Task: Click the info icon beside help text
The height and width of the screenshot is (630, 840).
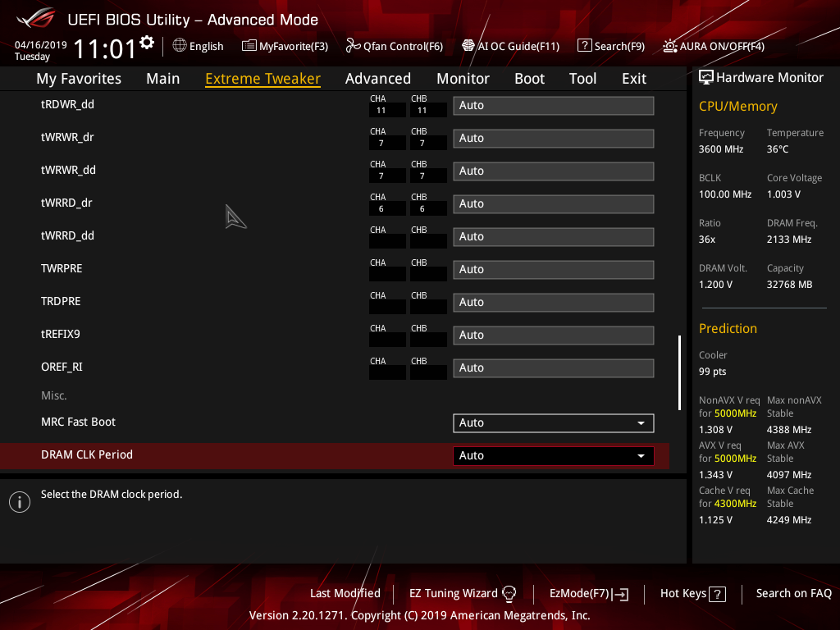Action: pyautogui.click(x=20, y=502)
